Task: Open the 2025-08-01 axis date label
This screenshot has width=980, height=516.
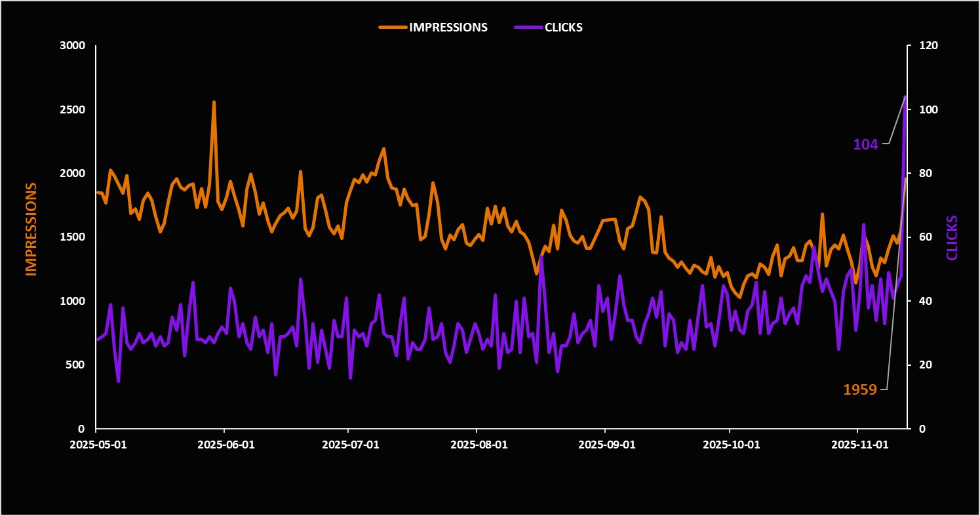Action: (x=480, y=445)
